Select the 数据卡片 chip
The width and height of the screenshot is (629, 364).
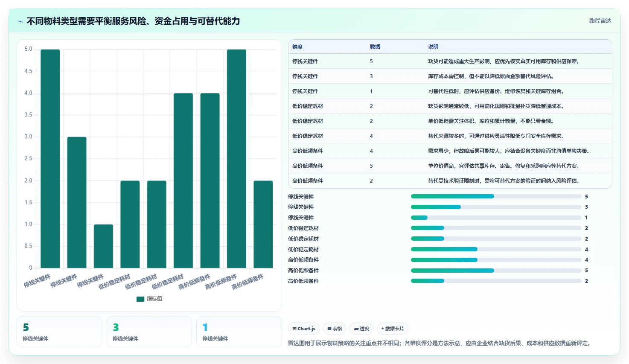point(393,329)
